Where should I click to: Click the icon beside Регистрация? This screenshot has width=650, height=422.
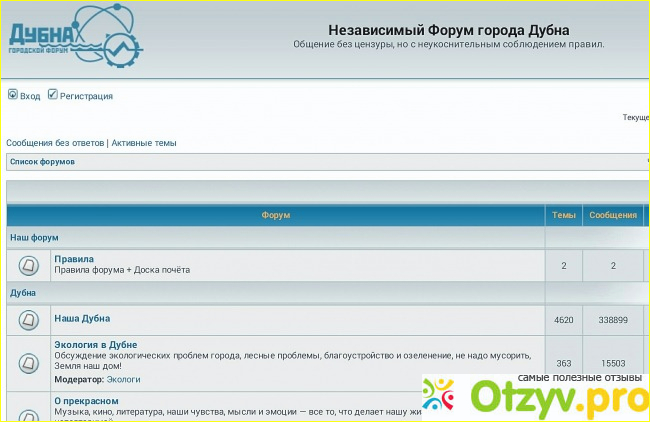coord(53,95)
